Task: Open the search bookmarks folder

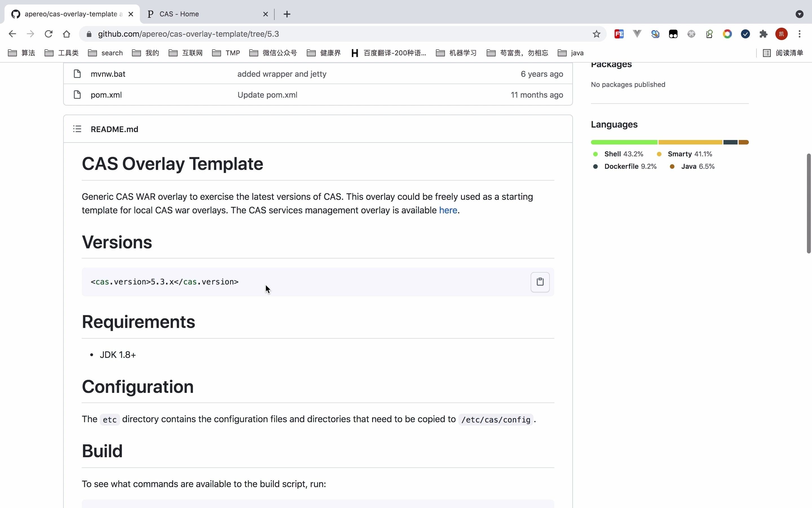Action: [x=105, y=53]
